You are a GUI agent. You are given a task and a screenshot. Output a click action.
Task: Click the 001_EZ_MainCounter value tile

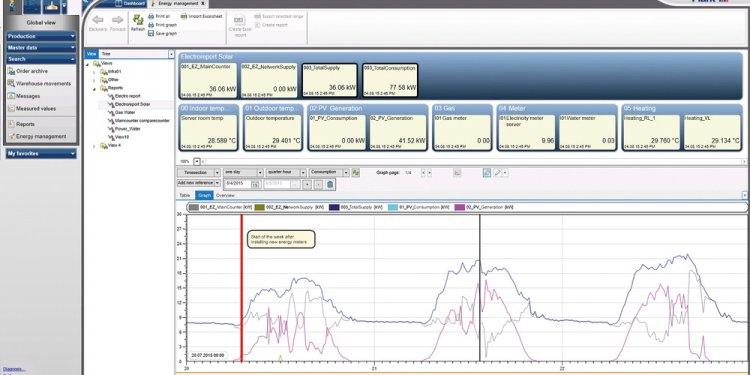point(208,80)
